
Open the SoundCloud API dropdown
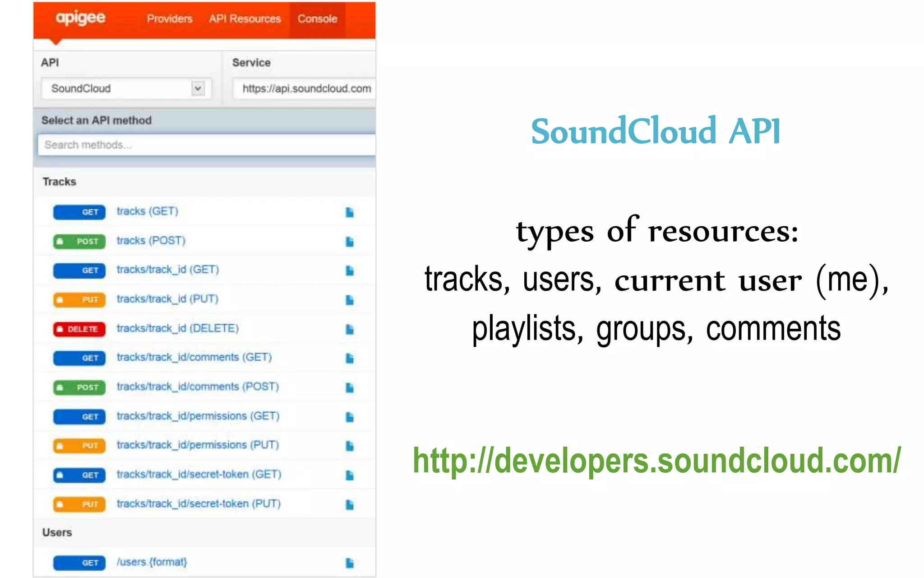point(122,89)
